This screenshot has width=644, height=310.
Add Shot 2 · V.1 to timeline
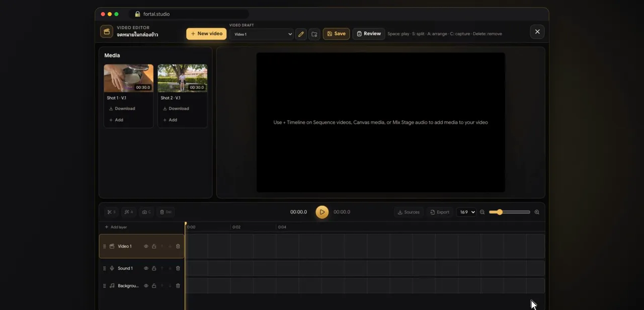pos(170,120)
